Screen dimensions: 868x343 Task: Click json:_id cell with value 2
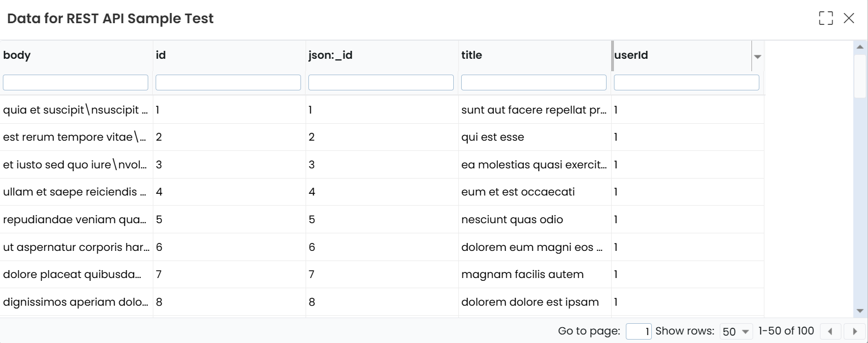click(x=382, y=137)
